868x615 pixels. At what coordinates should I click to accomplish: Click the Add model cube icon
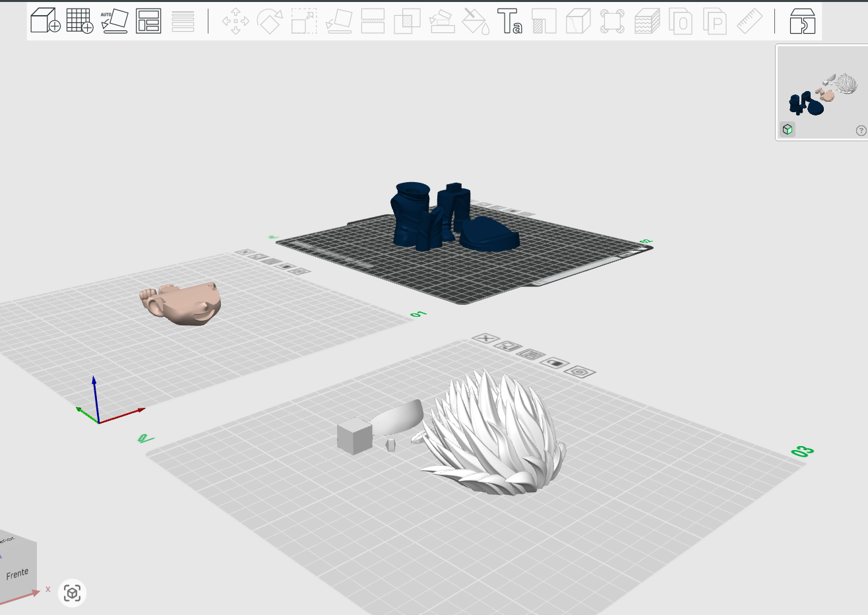point(46,21)
